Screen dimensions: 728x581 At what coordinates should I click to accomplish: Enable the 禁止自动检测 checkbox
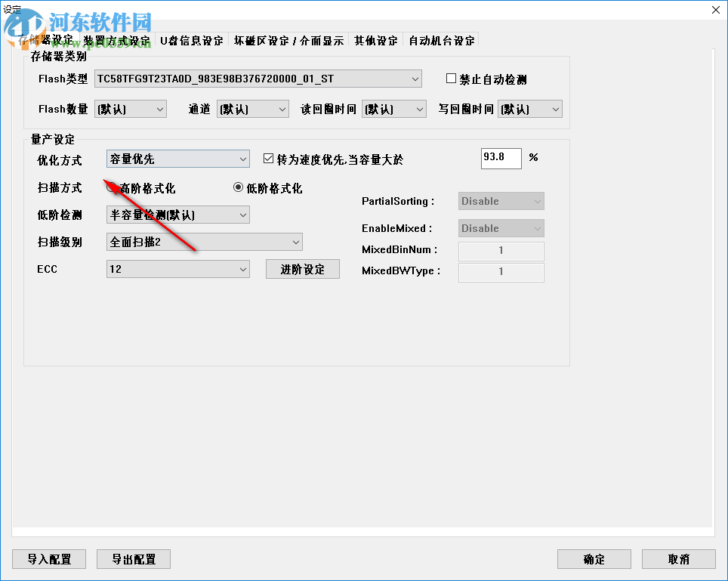[x=450, y=79]
